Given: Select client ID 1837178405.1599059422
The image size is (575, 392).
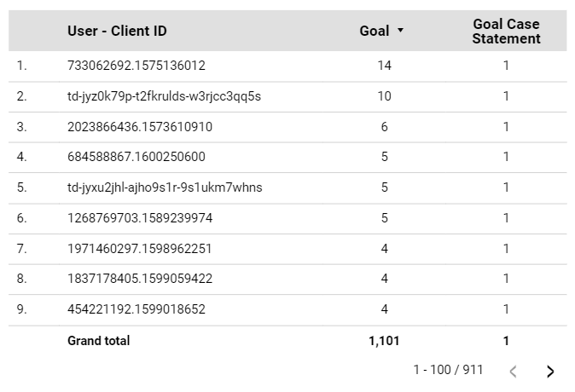Looking at the screenshot, I should point(139,279).
